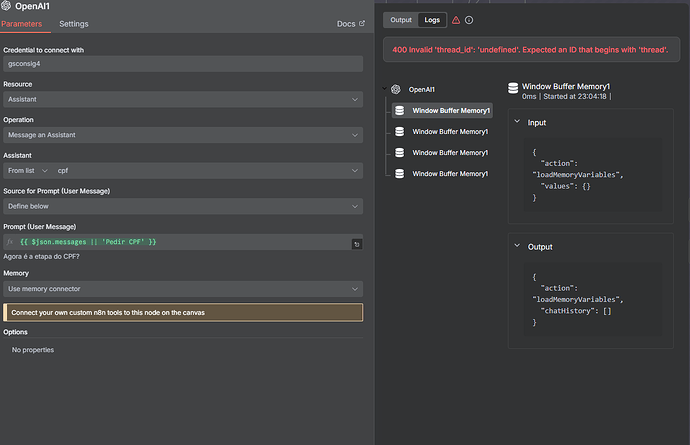This screenshot has height=445, width=690.
Task: Click database icon of third Window Buffer Memory1
Action: pos(400,153)
